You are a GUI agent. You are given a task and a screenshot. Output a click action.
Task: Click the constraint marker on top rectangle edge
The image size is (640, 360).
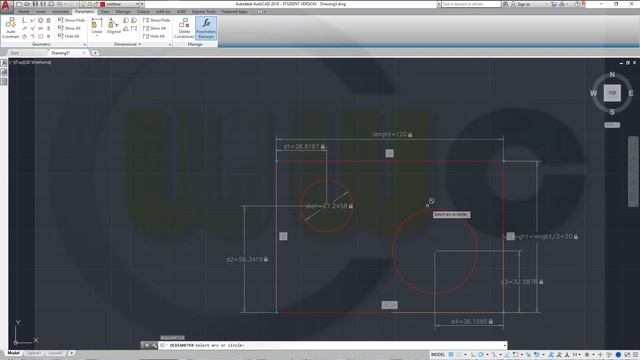390,153
